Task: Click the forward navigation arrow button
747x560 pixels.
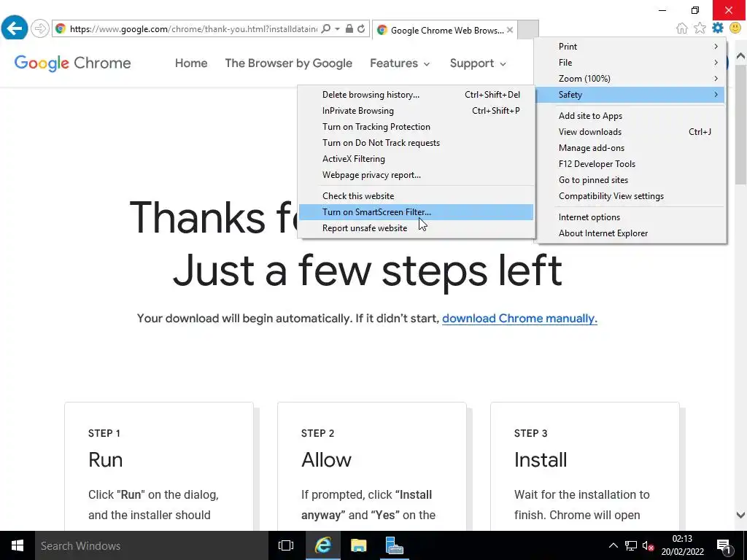Action: click(x=40, y=28)
